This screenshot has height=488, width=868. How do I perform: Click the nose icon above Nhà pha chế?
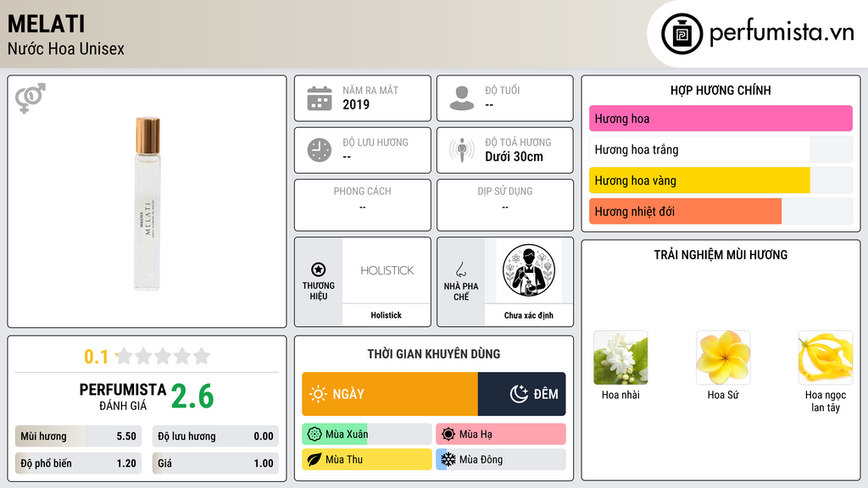460,269
